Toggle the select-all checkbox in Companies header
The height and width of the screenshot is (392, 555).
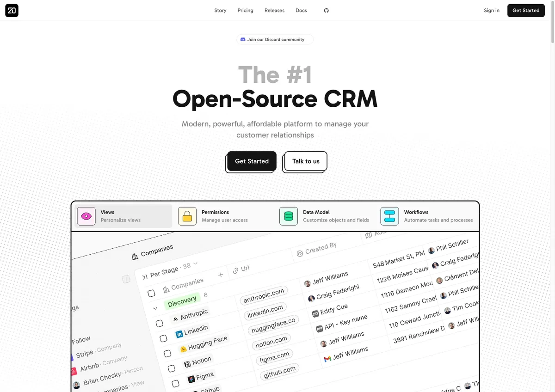(151, 293)
